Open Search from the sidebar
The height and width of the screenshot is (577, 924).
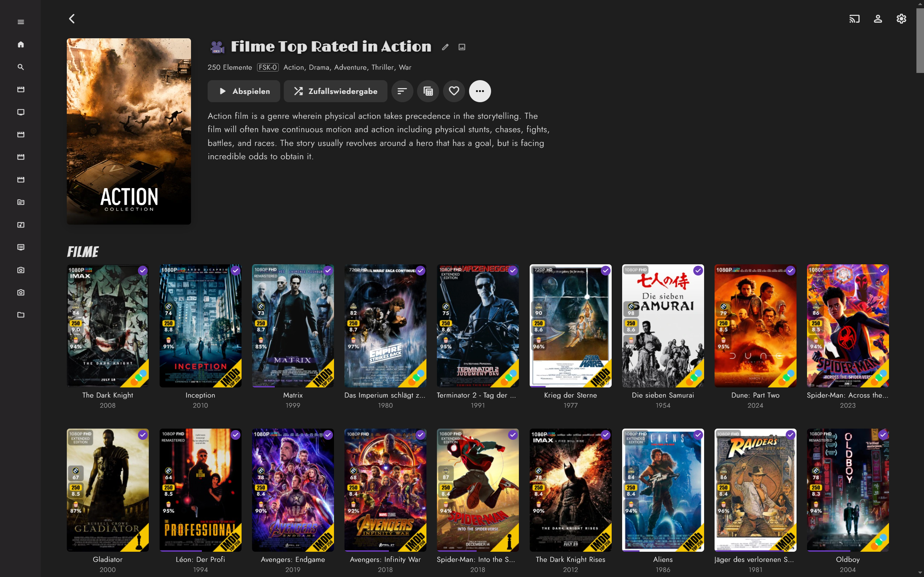point(21,67)
